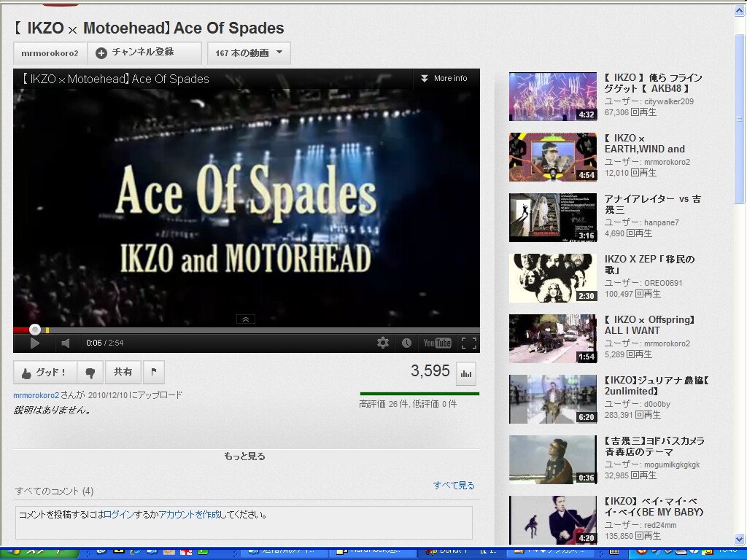Screen dimensions: 747x560
Task: Open the ジュリアナ農協 2unlimited thumbnail
Action: coord(553,399)
